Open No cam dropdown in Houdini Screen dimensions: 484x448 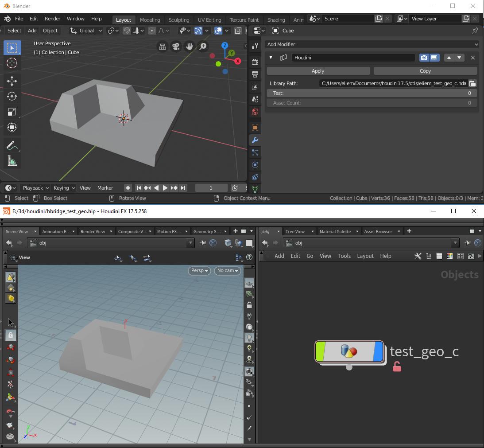click(228, 270)
